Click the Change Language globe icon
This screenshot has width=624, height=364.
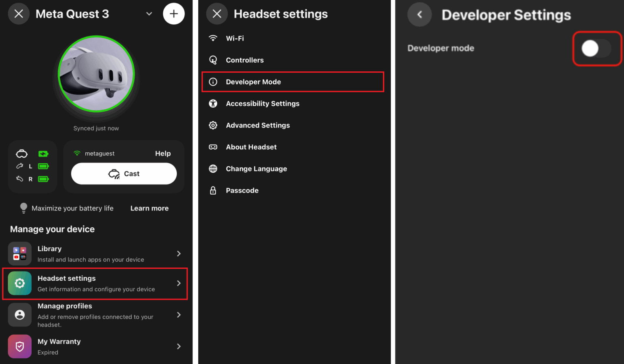click(213, 169)
